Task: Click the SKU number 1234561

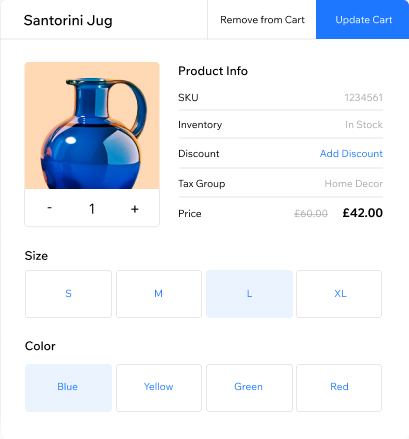Action: coord(363,98)
